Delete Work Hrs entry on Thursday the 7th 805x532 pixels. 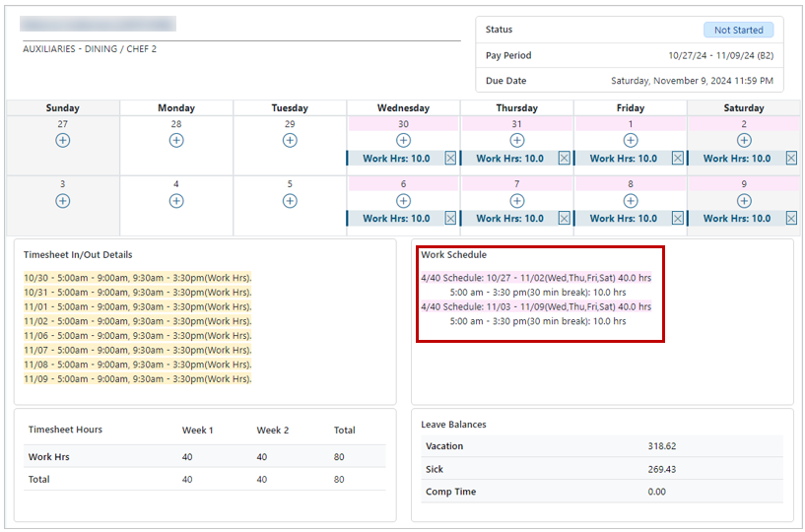(565, 219)
